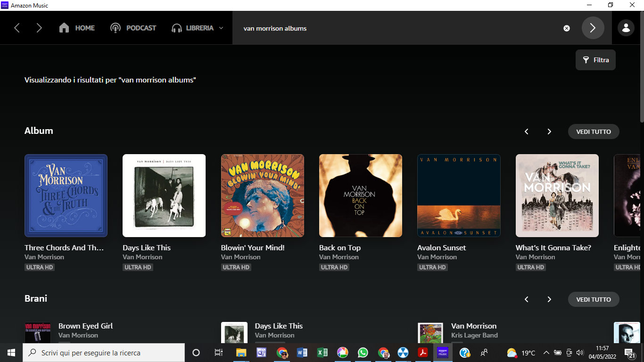Screen dimensions: 644x362
Task: Open the taskbar clock showing 11:57
Action: pos(602,353)
